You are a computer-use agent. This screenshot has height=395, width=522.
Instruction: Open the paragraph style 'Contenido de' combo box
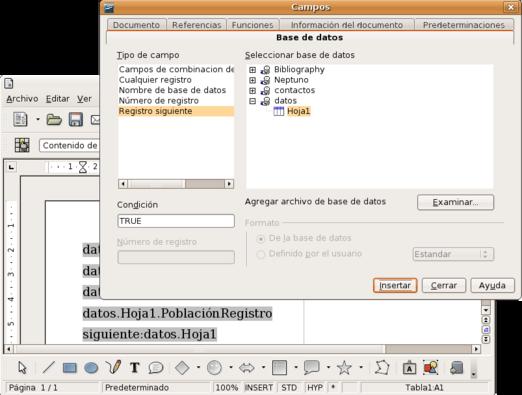tap(70, 146)
